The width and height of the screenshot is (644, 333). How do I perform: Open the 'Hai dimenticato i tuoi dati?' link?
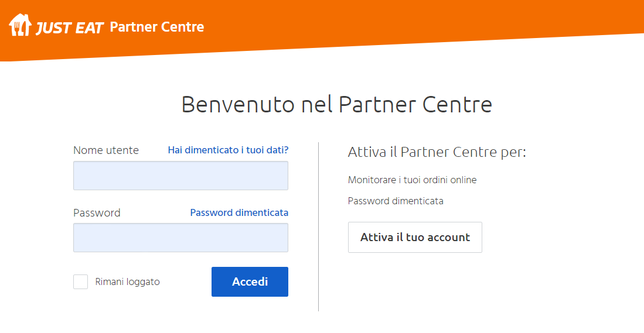point(228,150)
